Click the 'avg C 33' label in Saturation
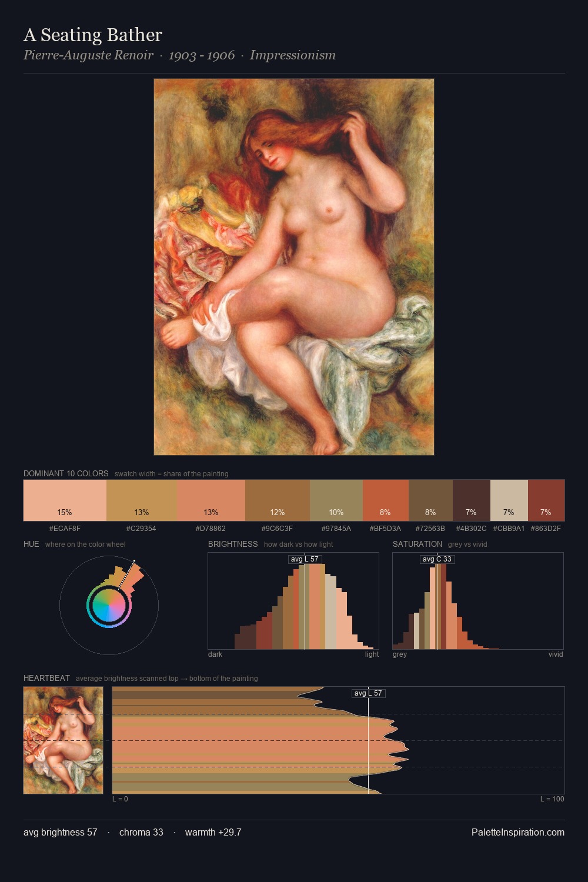The width and height of the screenshot is (588, 882). 437,559
